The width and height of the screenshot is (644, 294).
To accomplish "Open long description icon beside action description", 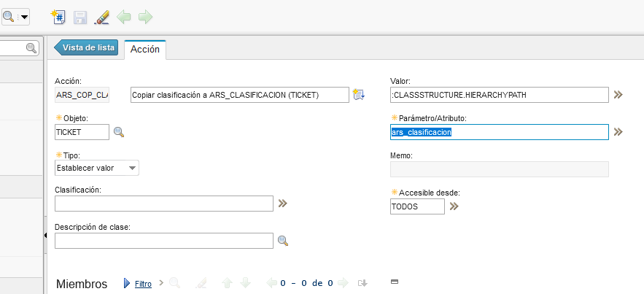I will point(358,95).
